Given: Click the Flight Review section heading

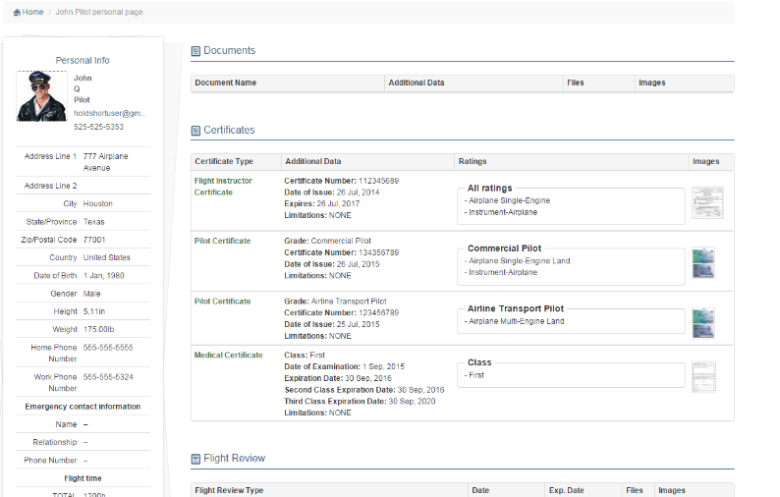Looking at the screenshot, I should (234, 458).
